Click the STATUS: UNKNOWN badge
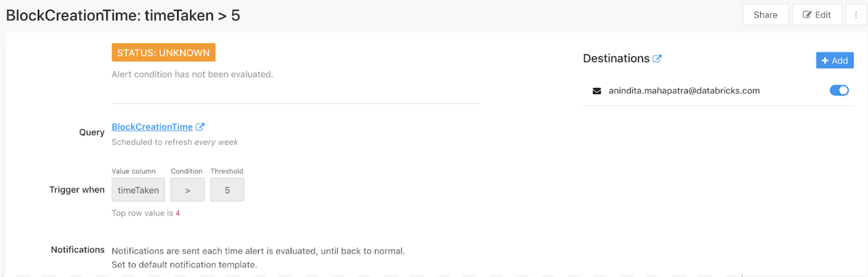 [x=163, y=53]
